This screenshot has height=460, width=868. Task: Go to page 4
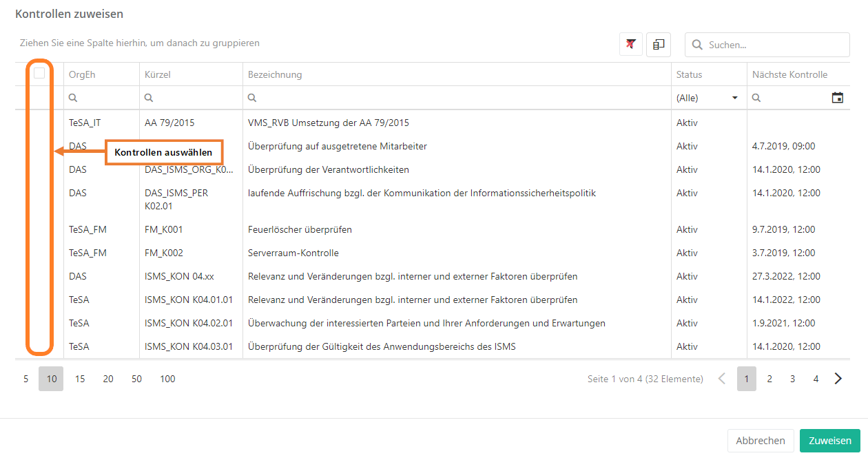coord(816,379)
